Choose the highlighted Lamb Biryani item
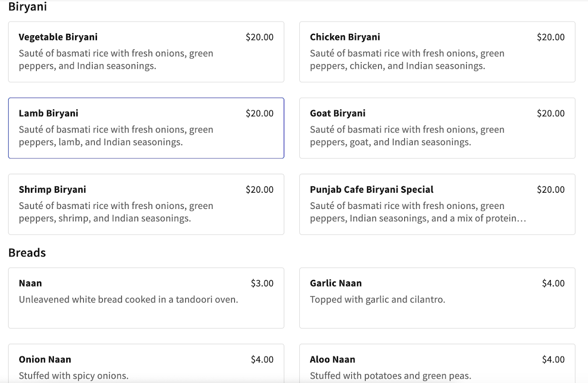Screen dimensions: 588x383 (146, 128)
